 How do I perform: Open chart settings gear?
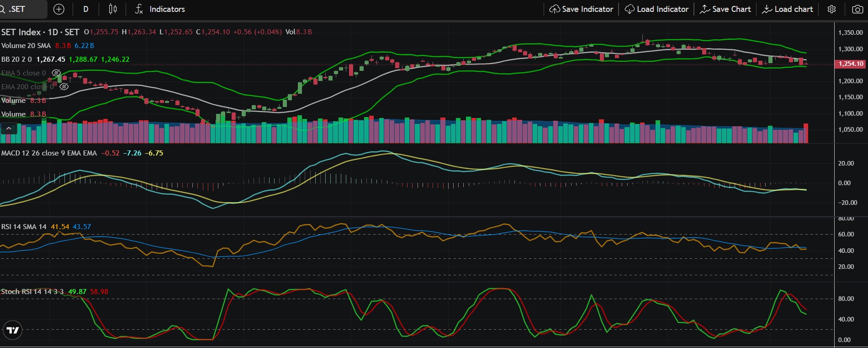click(x=832, y=9)
